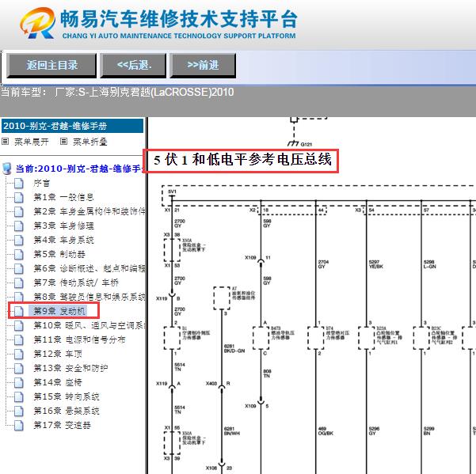Viewport: 476px width, 474px height.
Task: Click the page icon beside 第5章
Action: 18,254
